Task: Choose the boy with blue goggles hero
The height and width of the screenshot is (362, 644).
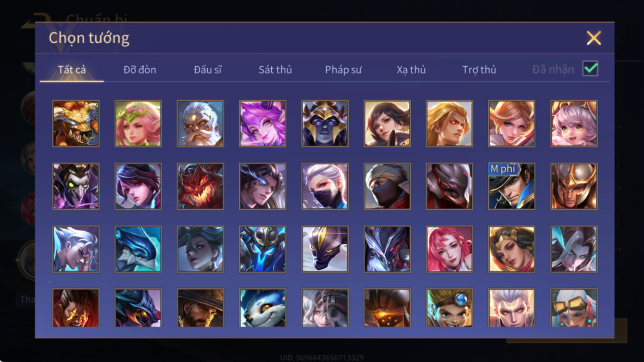Action: click(x=449, y=308)
